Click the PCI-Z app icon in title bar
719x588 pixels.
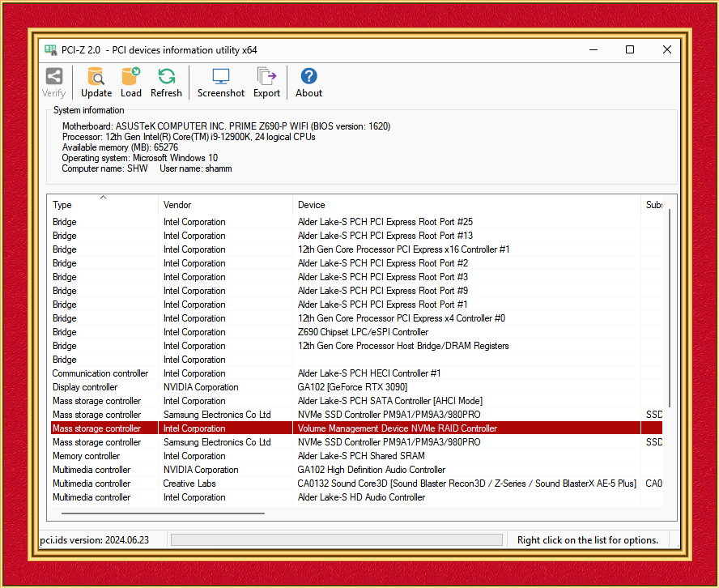point(50,50)
